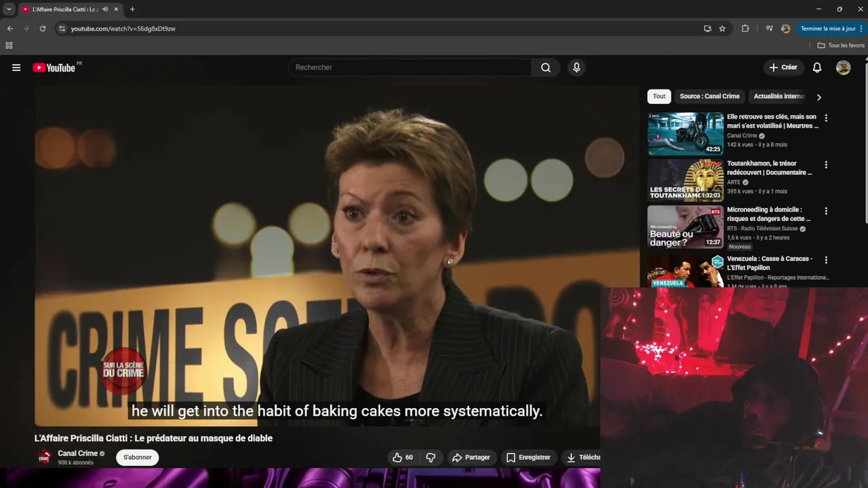Viewport: 868px width, 488px height.
Task: Click the Télécharger download button
Action: pyautogui.click(x=583, y=457)
